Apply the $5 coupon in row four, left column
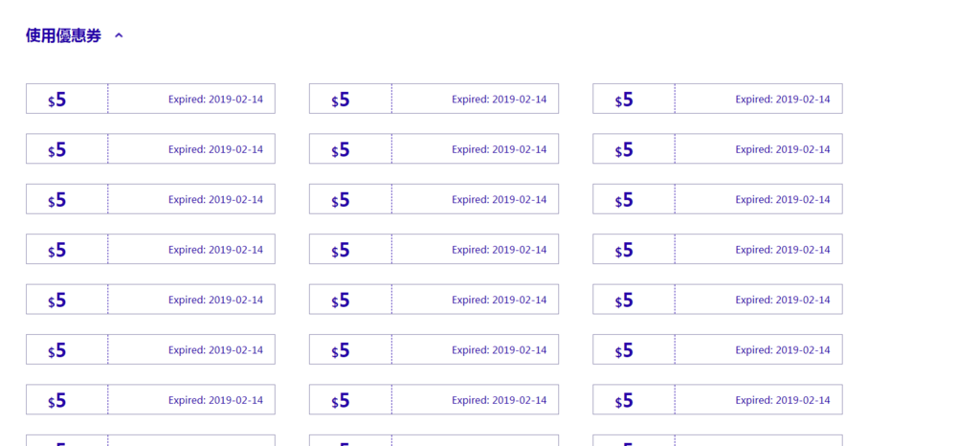The height and width of the screenshot is (446, 980). [150, 249]
